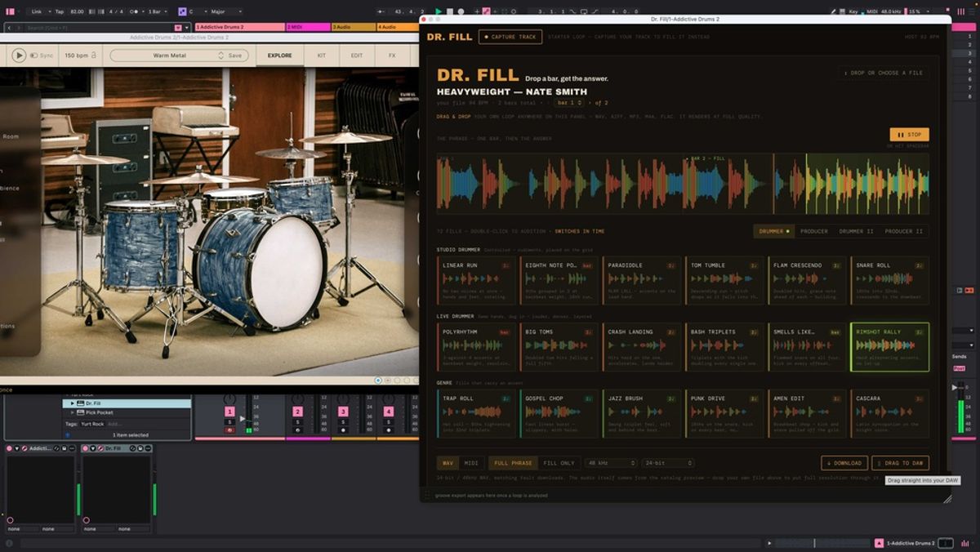
Task: Click the Ableton Link button
Action: 37,11
